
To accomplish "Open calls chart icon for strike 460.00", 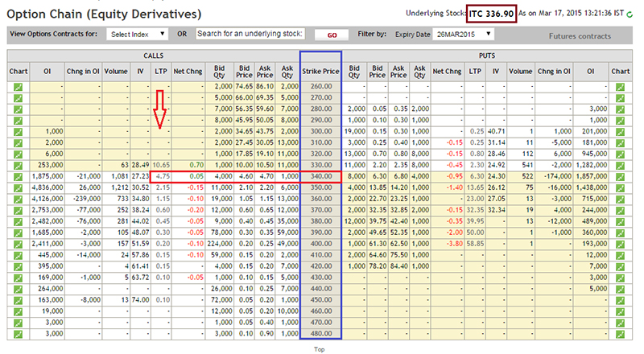I will [18, 311].
